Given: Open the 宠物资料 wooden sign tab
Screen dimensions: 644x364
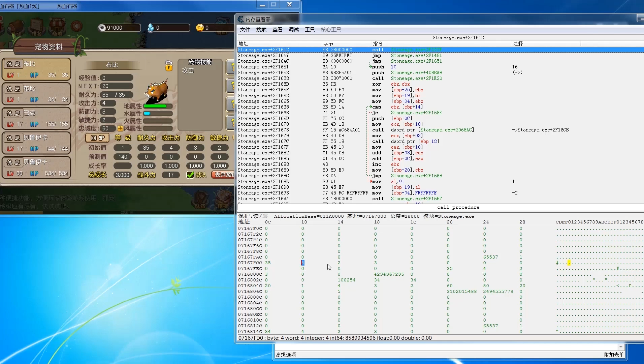Looking at the screenshot, I should (x=48, y=47).
